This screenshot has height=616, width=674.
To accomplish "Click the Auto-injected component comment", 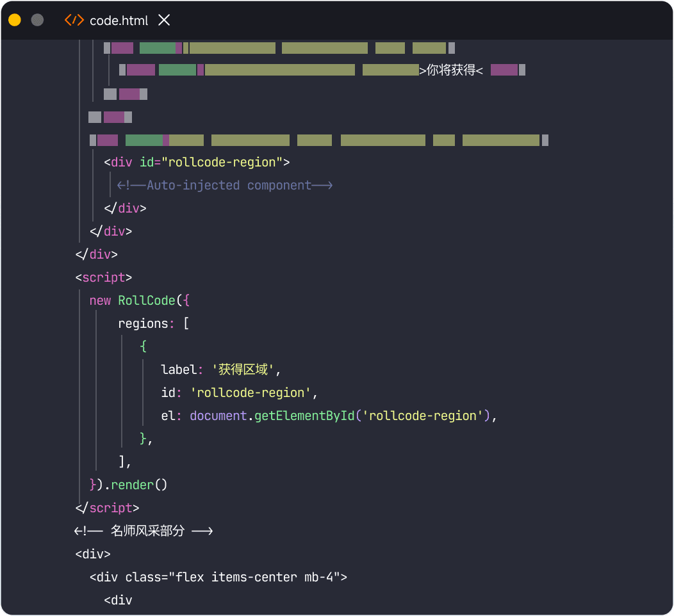I will click(225, 185).
